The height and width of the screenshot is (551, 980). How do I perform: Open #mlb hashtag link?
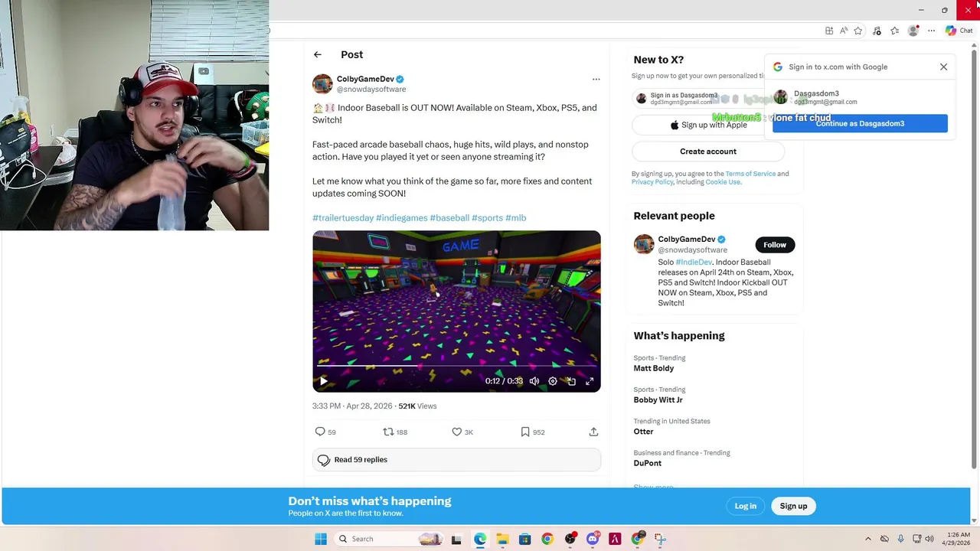(515, 217)
